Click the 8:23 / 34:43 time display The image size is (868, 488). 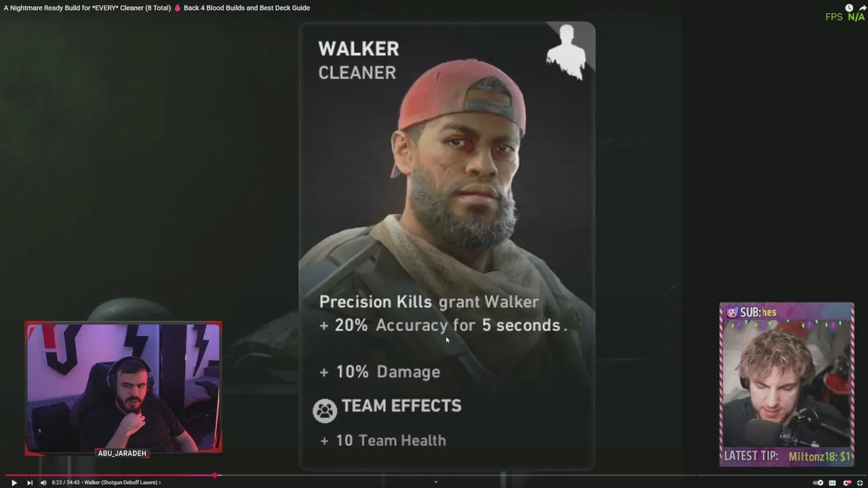pyautogui.click(x=66, y=483)
